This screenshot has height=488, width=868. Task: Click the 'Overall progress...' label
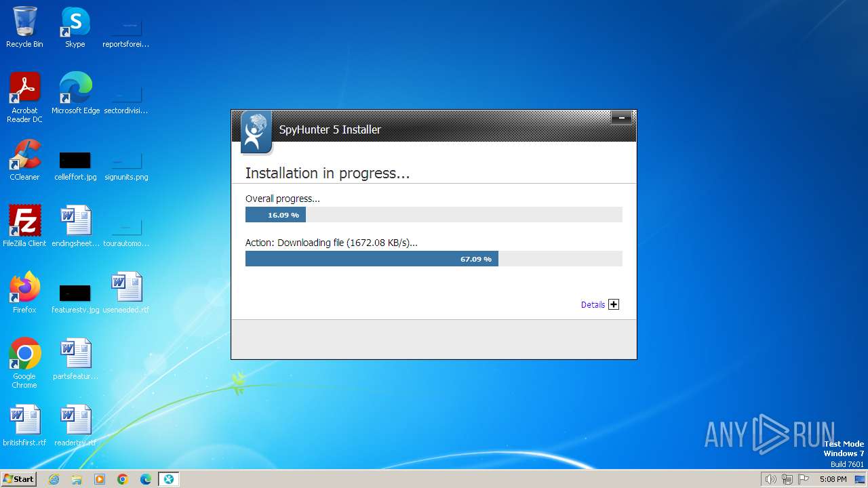click(283, 199)
